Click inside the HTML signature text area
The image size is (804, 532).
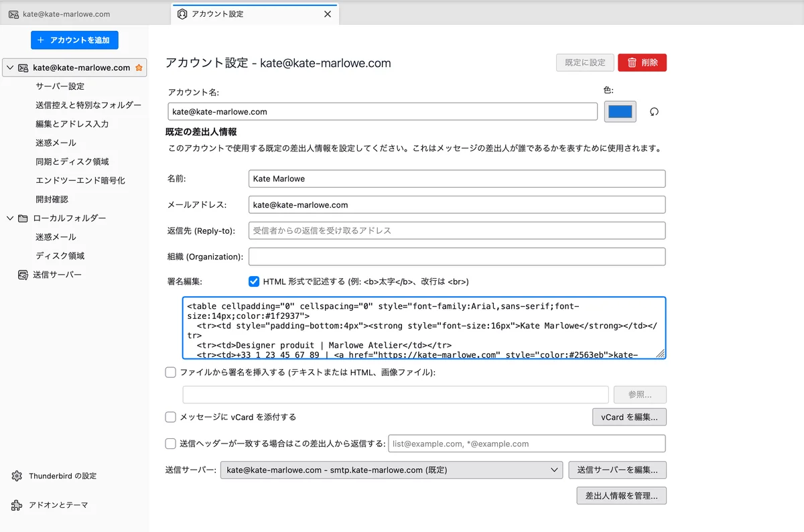[x=424, y=328]
